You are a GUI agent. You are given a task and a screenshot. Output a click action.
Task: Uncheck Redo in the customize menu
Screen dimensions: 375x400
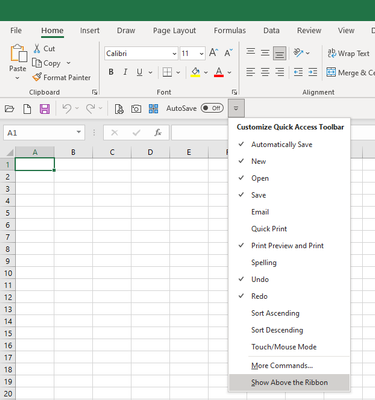289,296
